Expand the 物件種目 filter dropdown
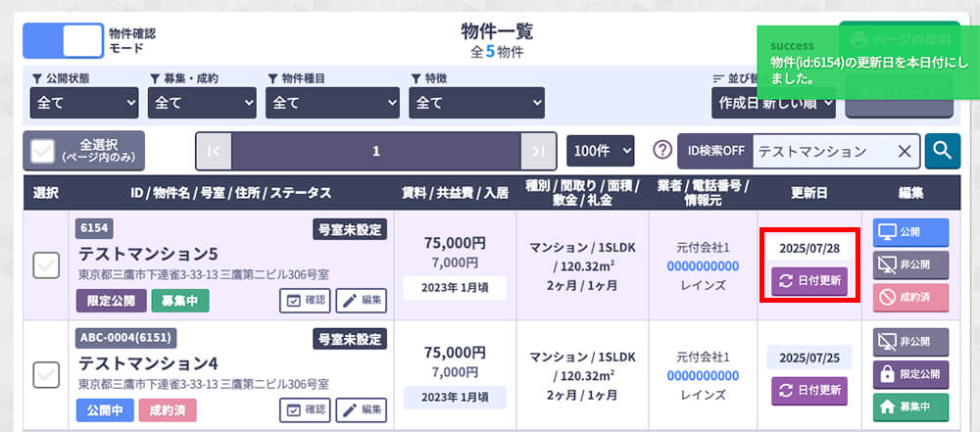The image size is (980, 432). point(333,102)
